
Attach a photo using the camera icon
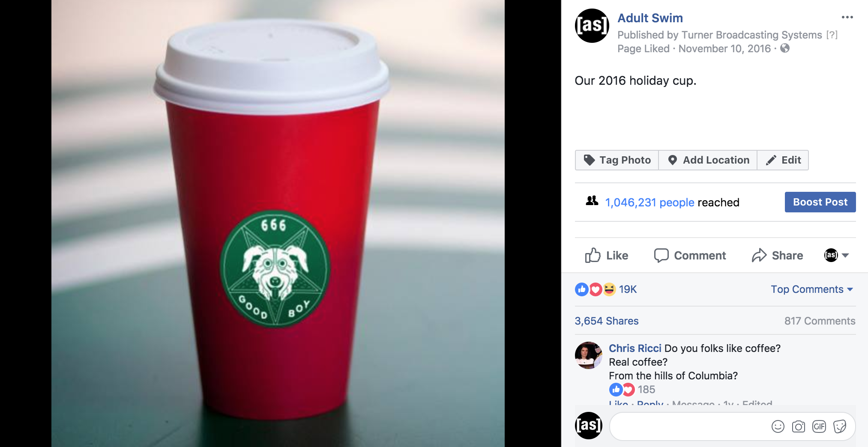point(798,426)
